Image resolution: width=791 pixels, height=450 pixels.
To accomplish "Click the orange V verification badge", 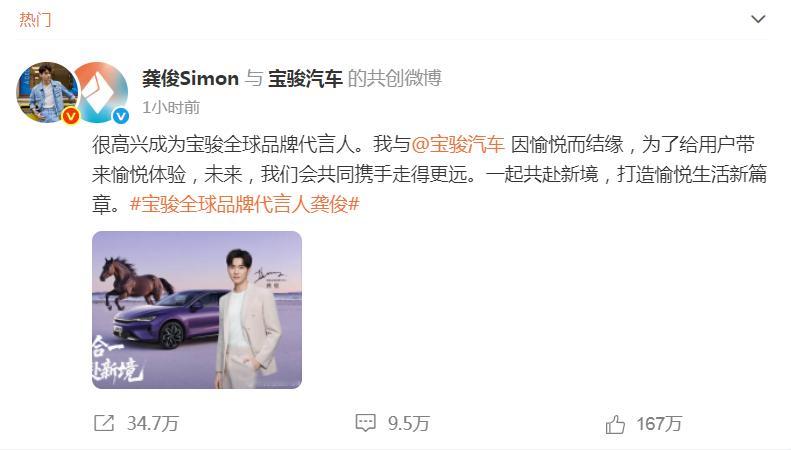I will [71, 117].
